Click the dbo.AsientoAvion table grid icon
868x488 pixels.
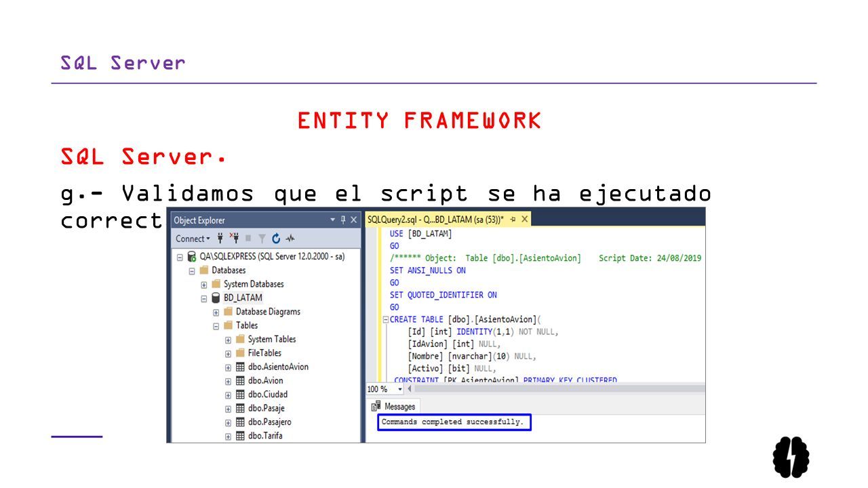pyautogui.click(x=240, y=367)
